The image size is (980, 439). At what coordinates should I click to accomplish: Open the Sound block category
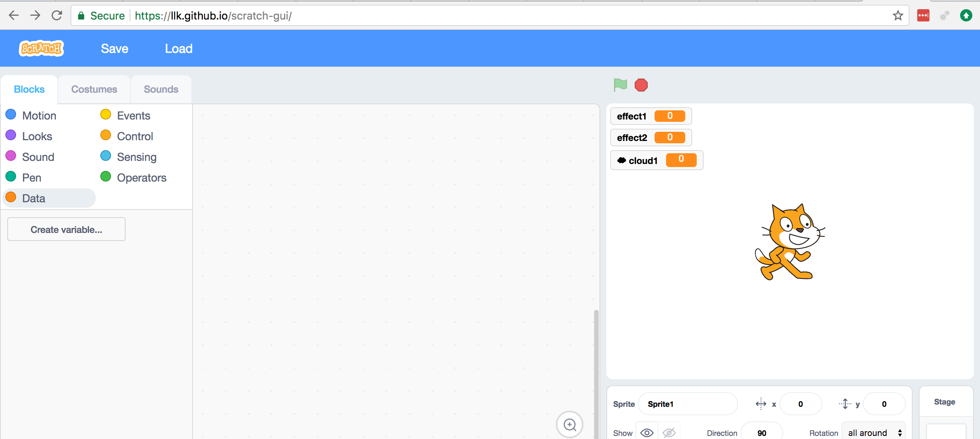coord(38,157)
